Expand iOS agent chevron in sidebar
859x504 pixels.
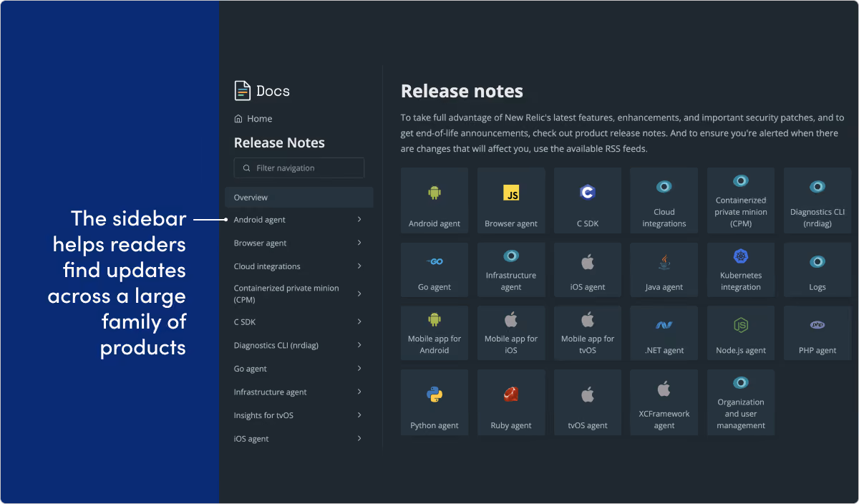359,438
